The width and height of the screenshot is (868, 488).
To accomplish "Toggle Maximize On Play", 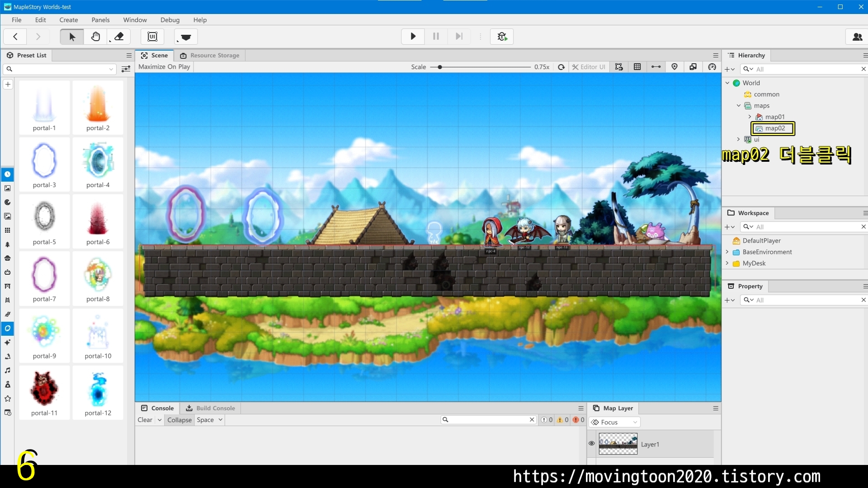I will pos(164,67).
